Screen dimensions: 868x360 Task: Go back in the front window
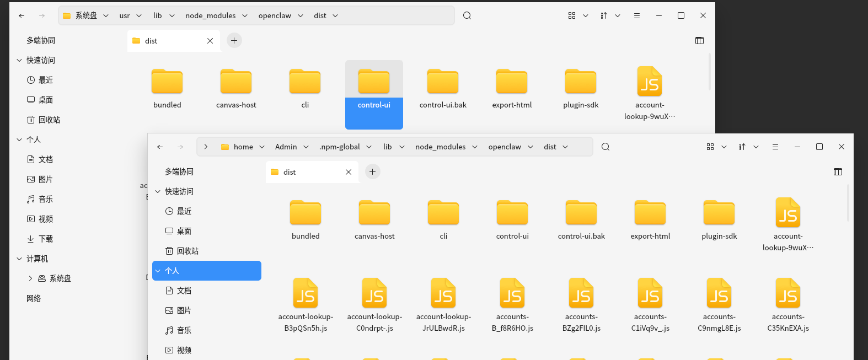click(x=160, y=147)
